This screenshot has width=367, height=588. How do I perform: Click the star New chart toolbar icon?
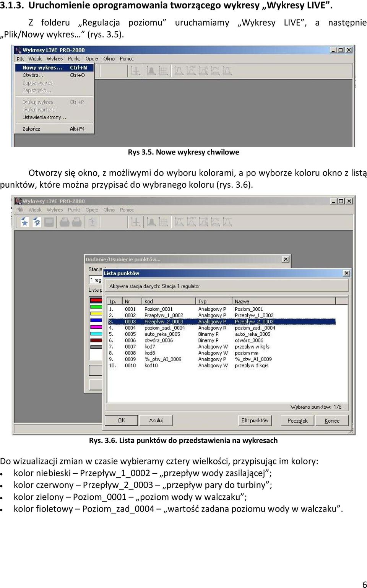coord(24,222)
